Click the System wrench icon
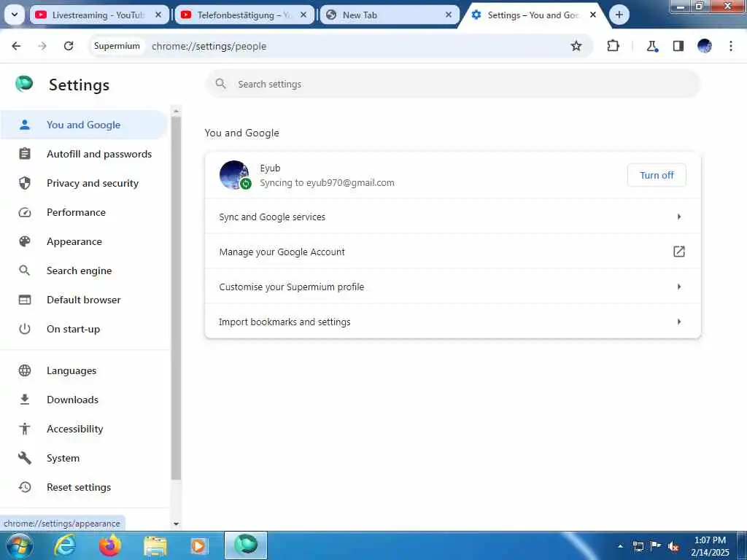This screenshot has height=560, width=747. 24,458
